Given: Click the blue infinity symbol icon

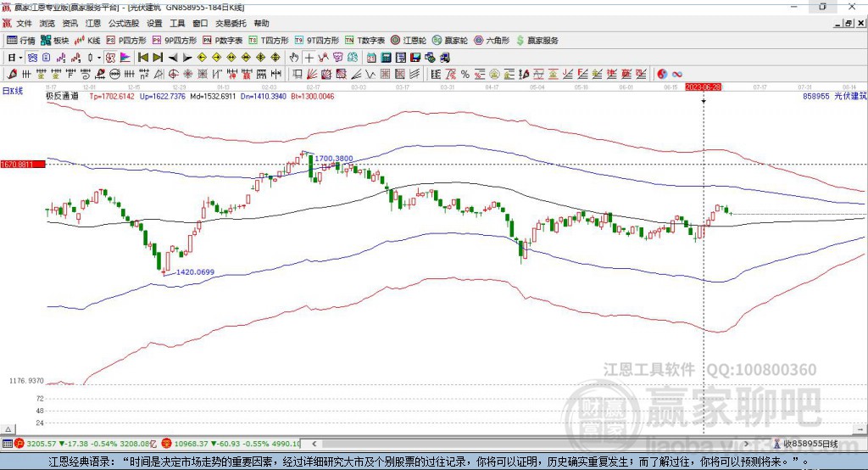Looking at the screenshot, I should [677, 74].
